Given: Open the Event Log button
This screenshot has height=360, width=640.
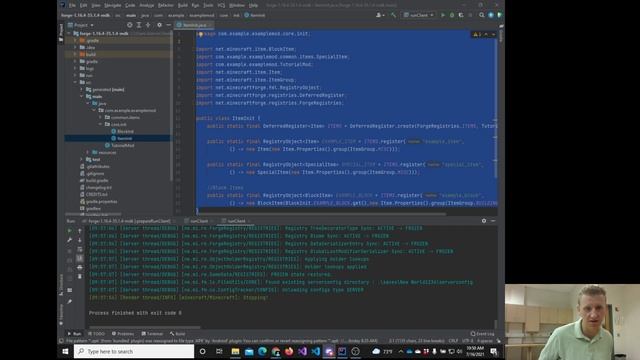Looking at the screenshot, I should [x=482, y=334].
